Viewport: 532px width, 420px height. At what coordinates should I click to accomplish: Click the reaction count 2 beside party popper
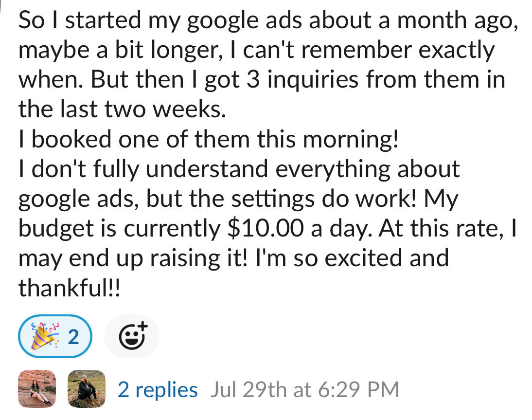pyautogui.click(x=73, y=337)
